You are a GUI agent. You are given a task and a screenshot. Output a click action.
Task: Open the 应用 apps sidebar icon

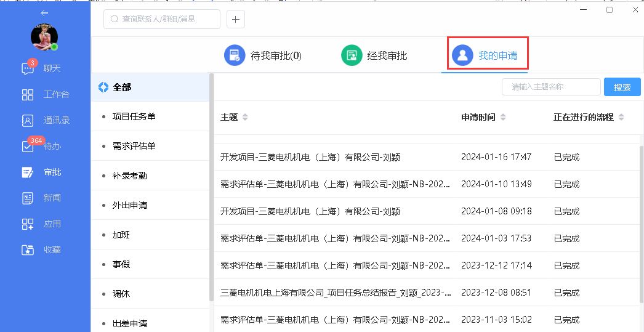point(28,224)
